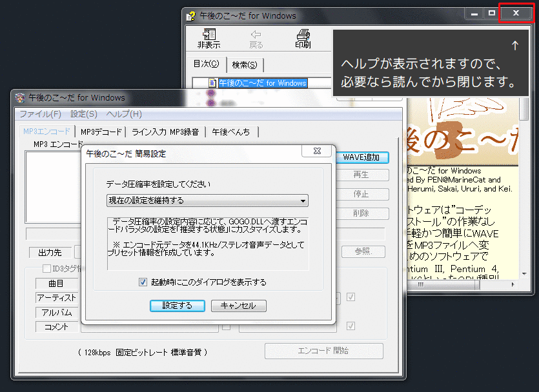
Task: Switch to the ライン入力 MP3録音 tab
Action: coord(166,132)
